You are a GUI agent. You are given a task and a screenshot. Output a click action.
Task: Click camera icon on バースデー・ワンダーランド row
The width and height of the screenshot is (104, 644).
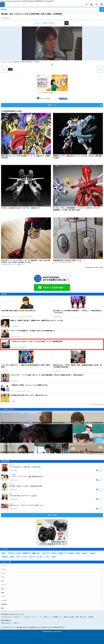click(x=97, y=480)
